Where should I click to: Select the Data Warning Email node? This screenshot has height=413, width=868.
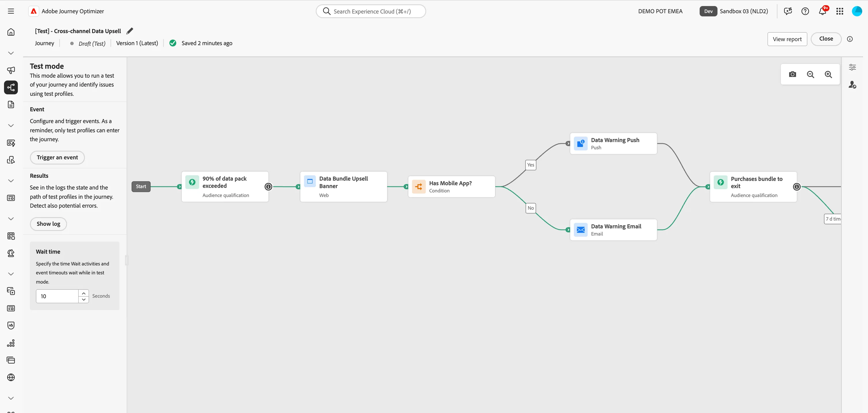coord(613,230)
